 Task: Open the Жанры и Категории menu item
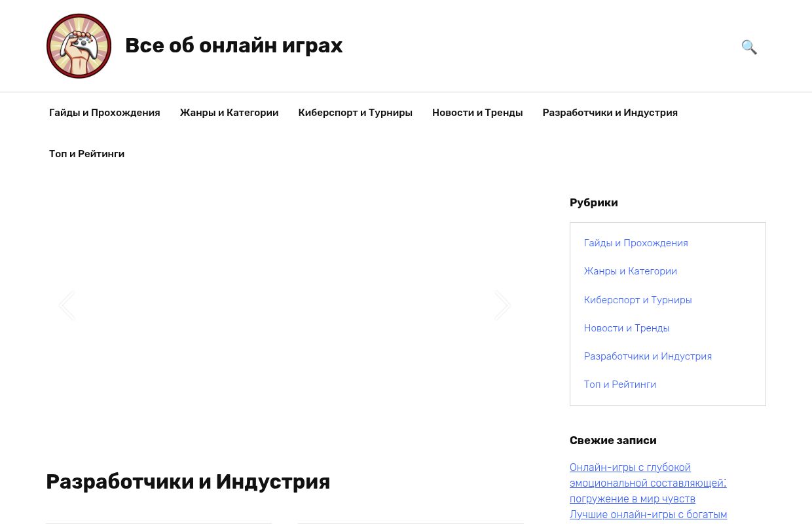tap(229, 113)
